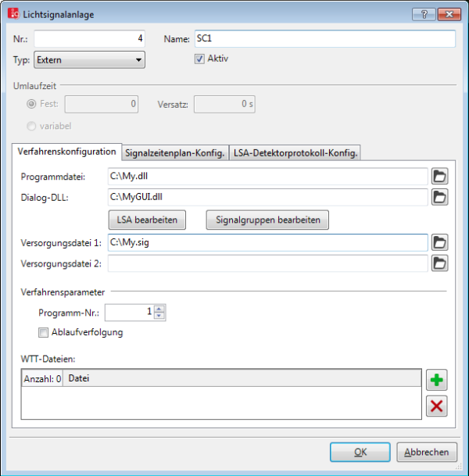Switch to Signalzeitenplan-Konfig. tab
Image resolution: width=469 pixels, height=476 pixels.
click(175, 153)
